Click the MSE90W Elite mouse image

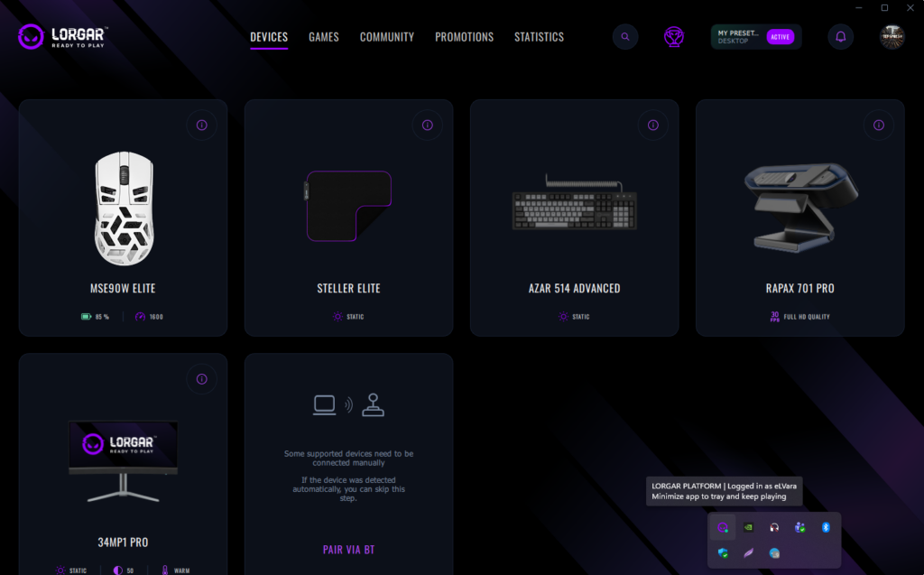pos(124,210)
